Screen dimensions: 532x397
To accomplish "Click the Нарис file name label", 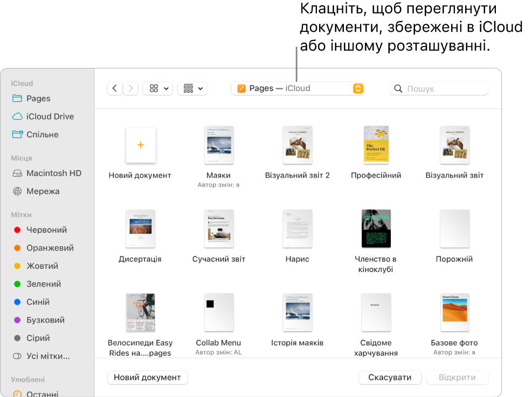I will (x=297, y=259).
